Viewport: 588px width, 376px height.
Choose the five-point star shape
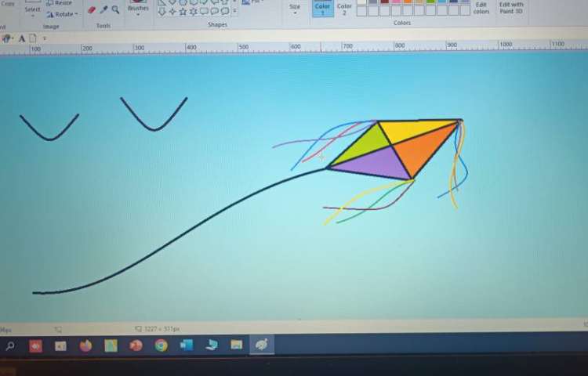point(183,12)
